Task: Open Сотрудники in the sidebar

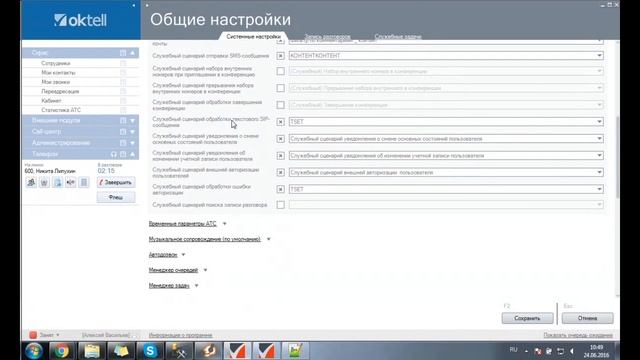Action: click(x=56, y=63)
